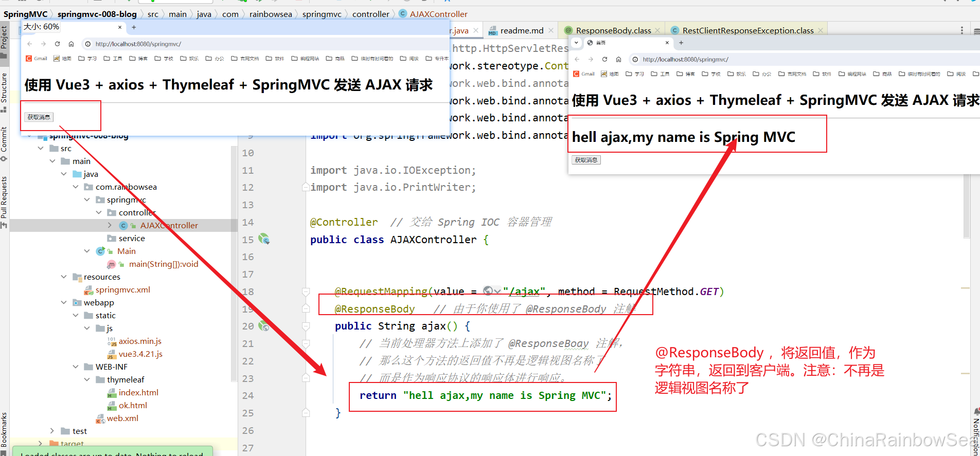Open new tab in left browser window

click(134, 27)
